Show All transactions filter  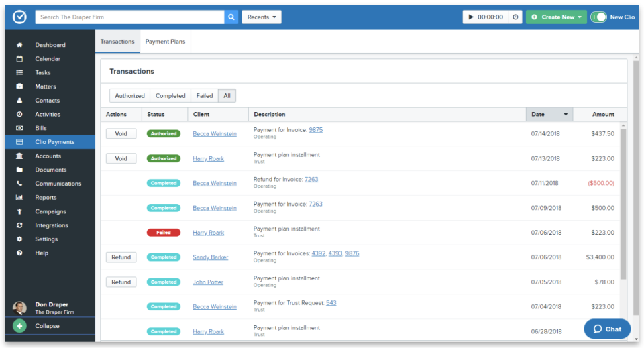(227, 96)
